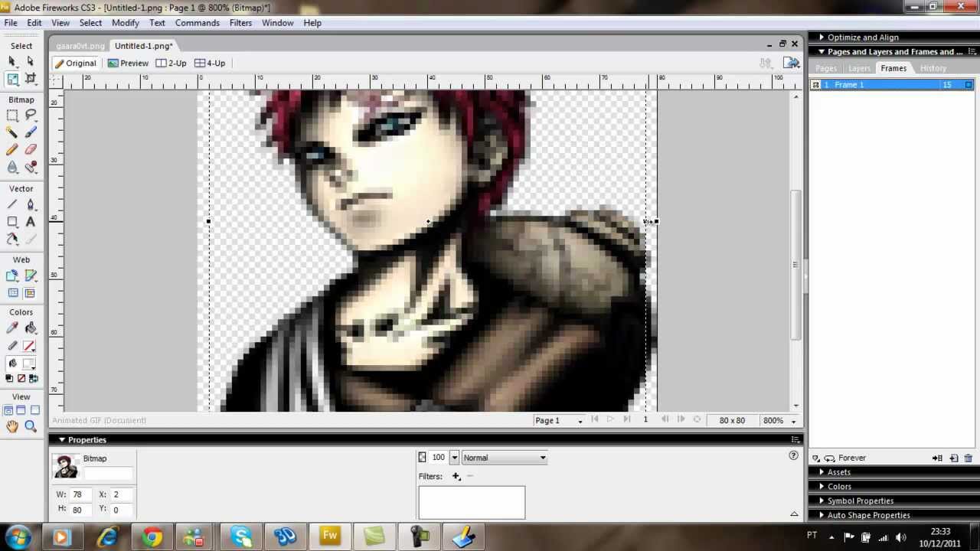Screen dimensions: 980x551
Task: Open the blend mode Normal dropdown
Action: click(505, 458)
